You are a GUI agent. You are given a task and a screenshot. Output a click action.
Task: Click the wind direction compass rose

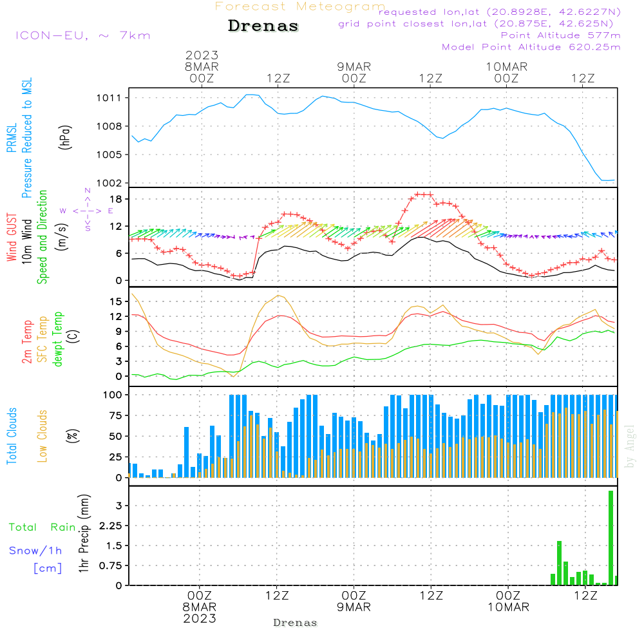[x=88, y=211]
